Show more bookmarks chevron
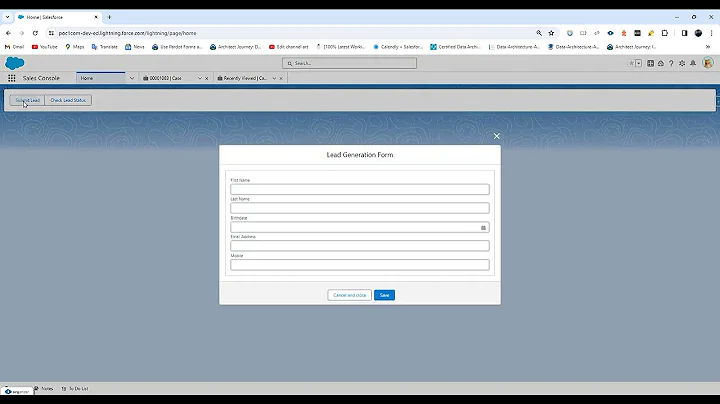720x404 pixels. click(708, 47)
